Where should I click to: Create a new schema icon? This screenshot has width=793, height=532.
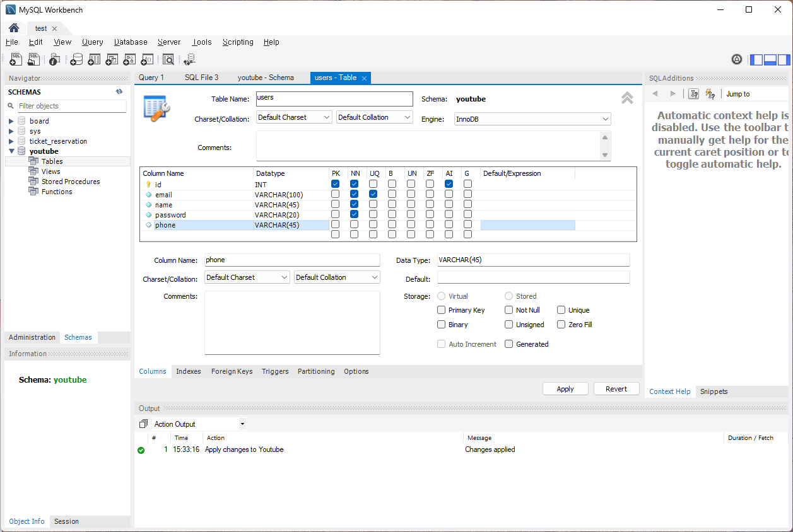tap(76, 60)
